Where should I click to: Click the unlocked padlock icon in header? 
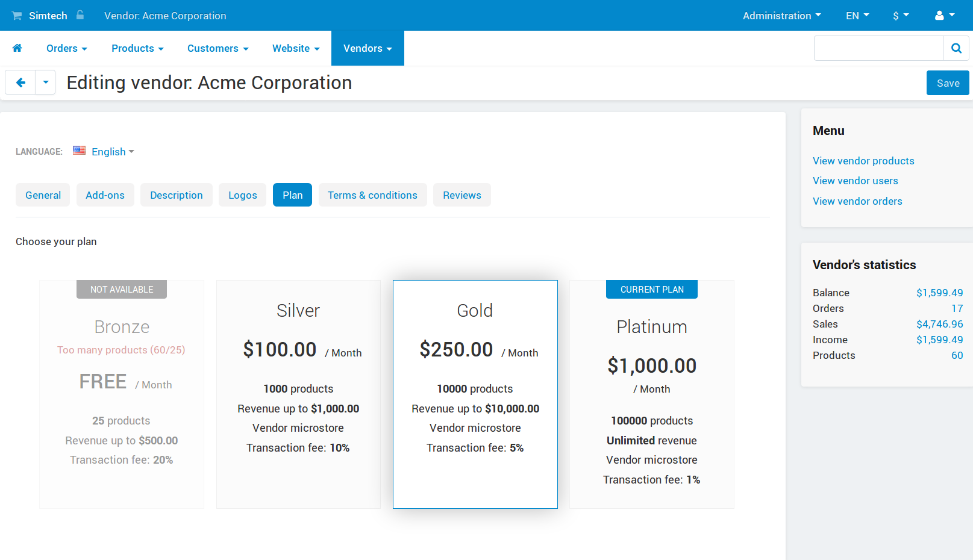click(80, 15)
